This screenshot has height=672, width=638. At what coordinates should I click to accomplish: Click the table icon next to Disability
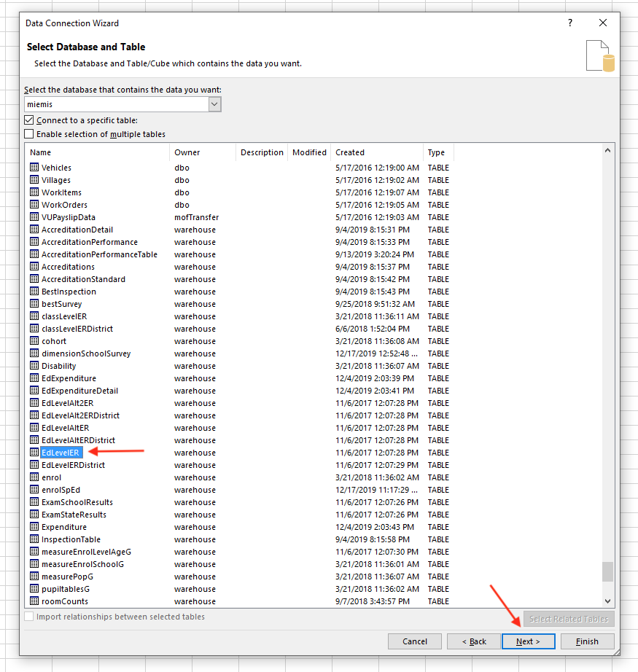(34, 366)
